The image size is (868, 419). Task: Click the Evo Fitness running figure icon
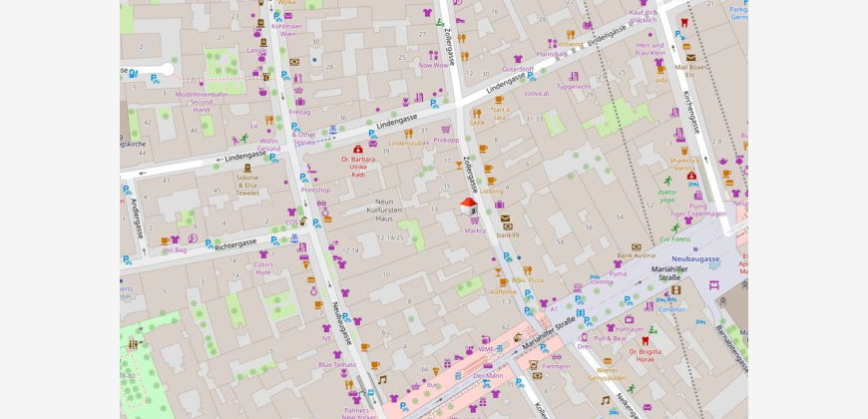[674, 228]
